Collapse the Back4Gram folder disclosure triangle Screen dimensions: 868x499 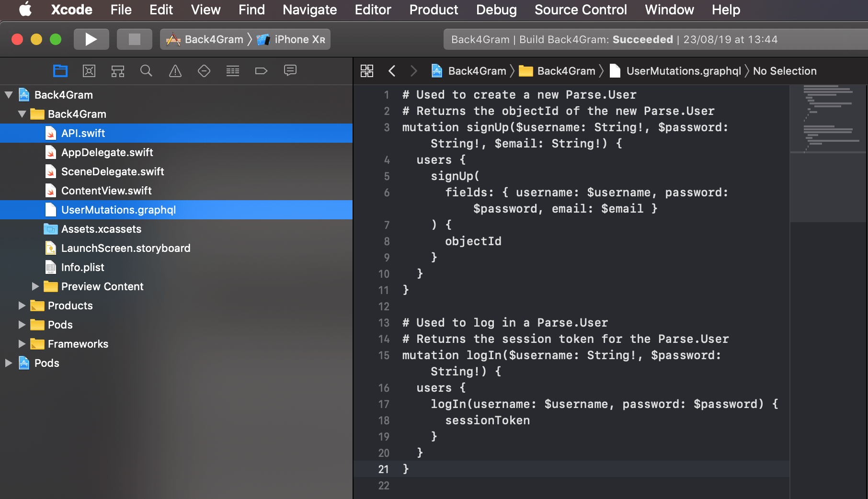pyautogui.click(x=22, y=113)
